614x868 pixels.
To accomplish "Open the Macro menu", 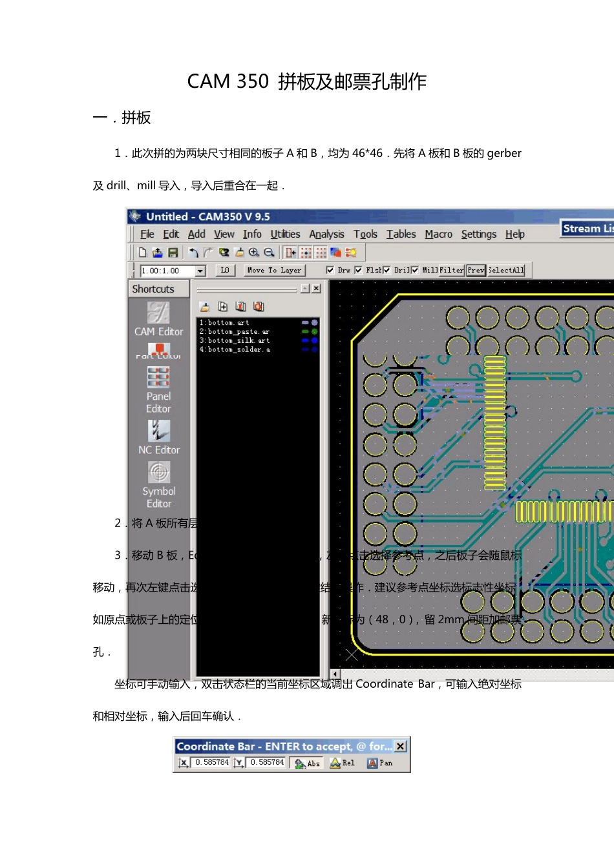I will click(x=438, y=234).
